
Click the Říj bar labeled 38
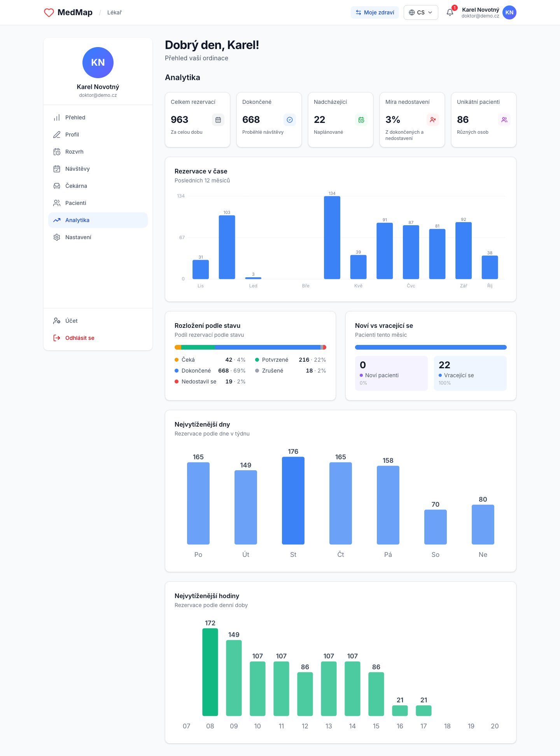pos(490,267)
